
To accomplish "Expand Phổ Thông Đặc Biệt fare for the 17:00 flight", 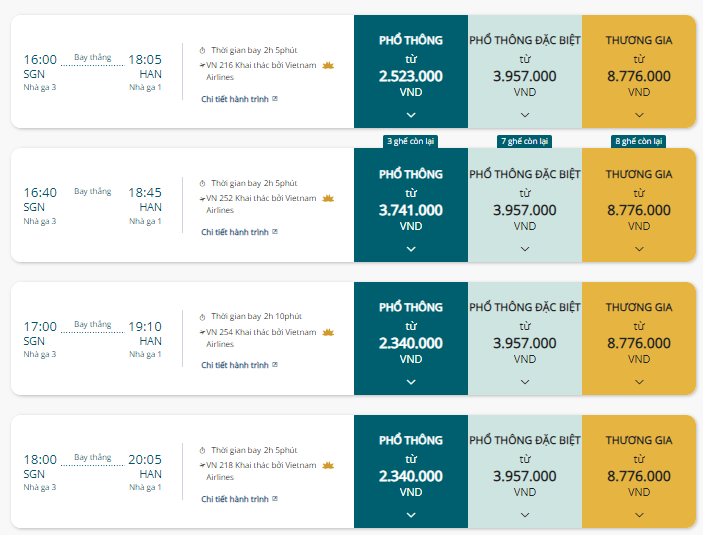I will coord(525,382).
